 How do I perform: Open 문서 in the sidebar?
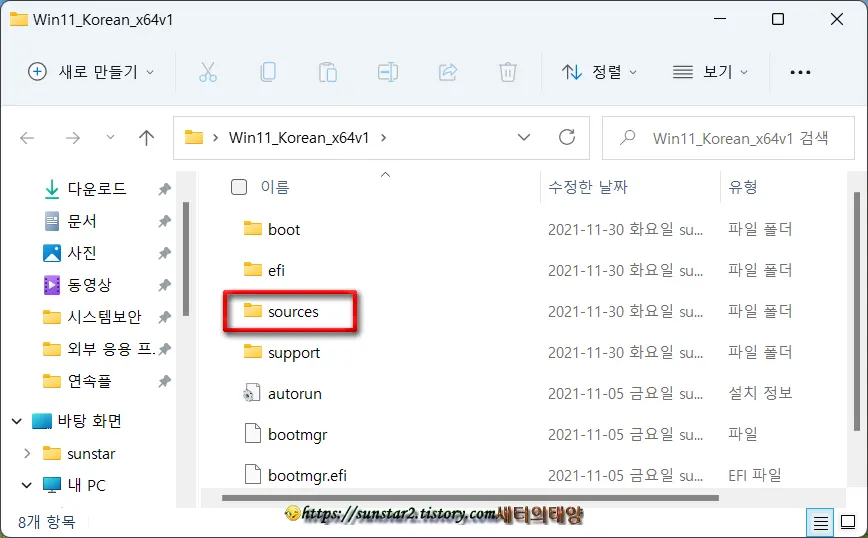pyautogui.click(x=82, y=221)
